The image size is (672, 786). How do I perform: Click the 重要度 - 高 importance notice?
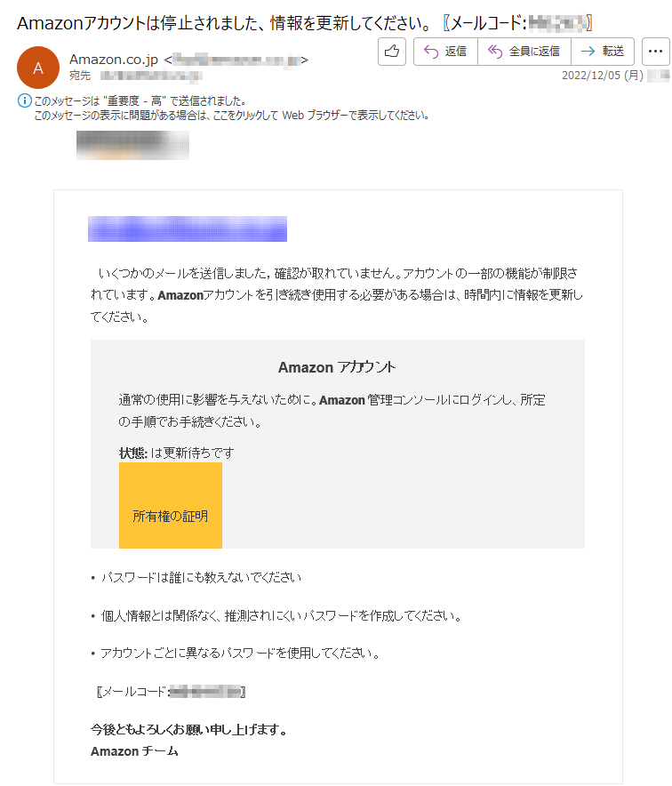pos(140,101)
